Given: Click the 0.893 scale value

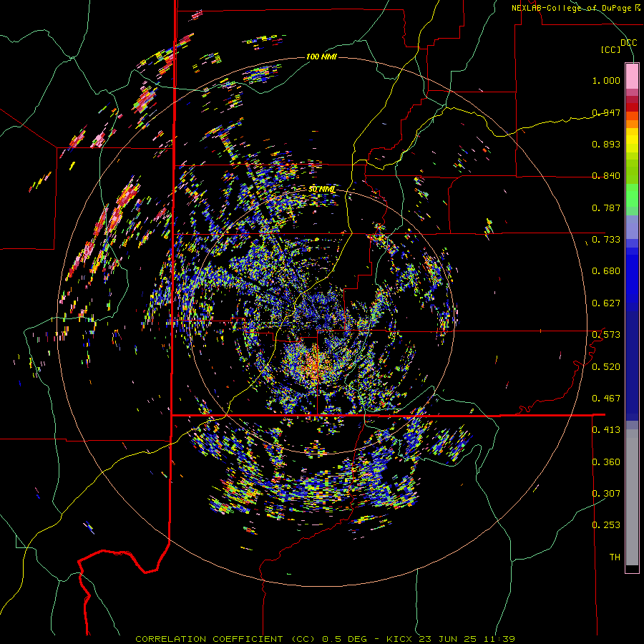Looking at the screenshot, I should 606,144.
